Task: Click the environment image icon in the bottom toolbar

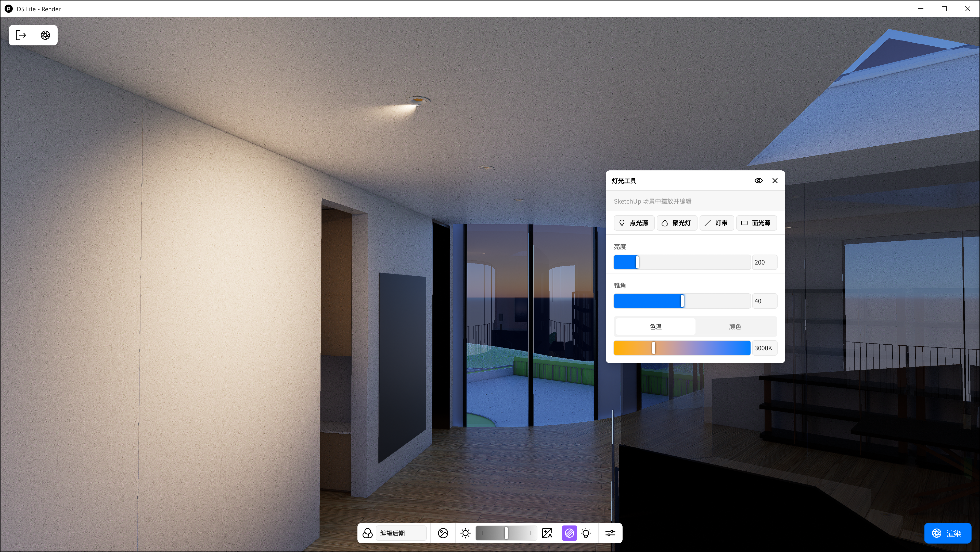Action: click(x=443, y=533)
